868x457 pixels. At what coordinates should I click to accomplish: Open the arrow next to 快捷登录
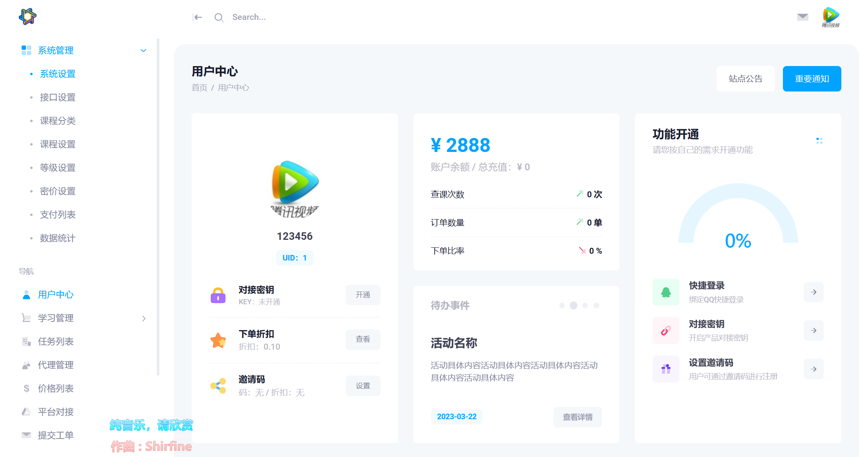pos(814,292)
